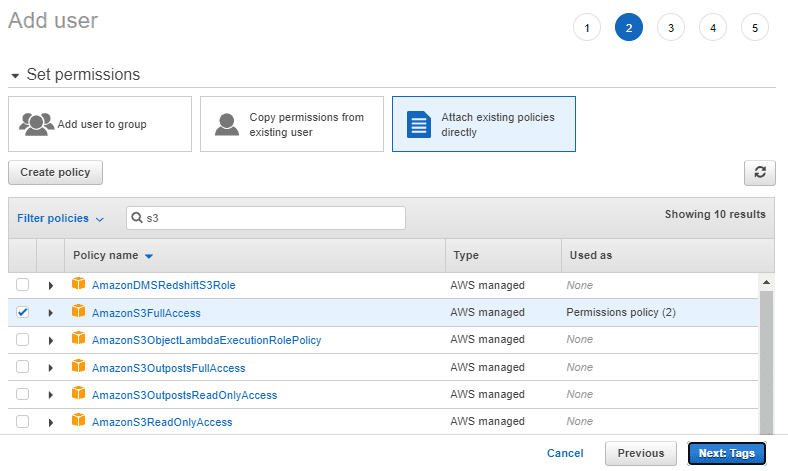Jump to wizard step 3
This screenshot has width=788, height=471.
click(x=670, y=28)
